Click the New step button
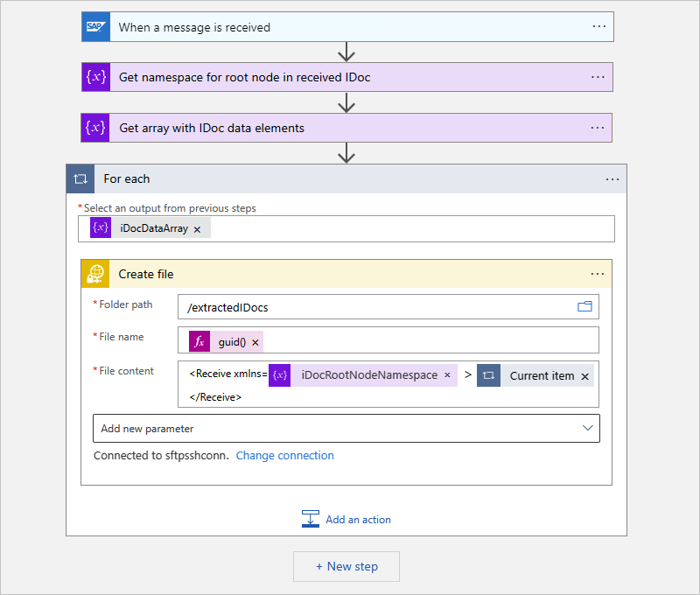 click(x=346, y=566)
